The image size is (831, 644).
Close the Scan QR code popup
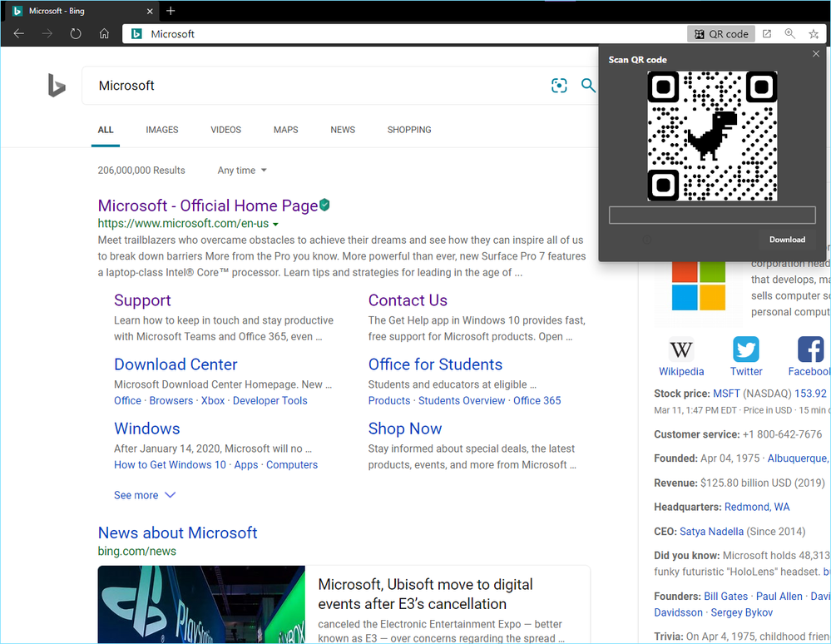click(816, 53)
